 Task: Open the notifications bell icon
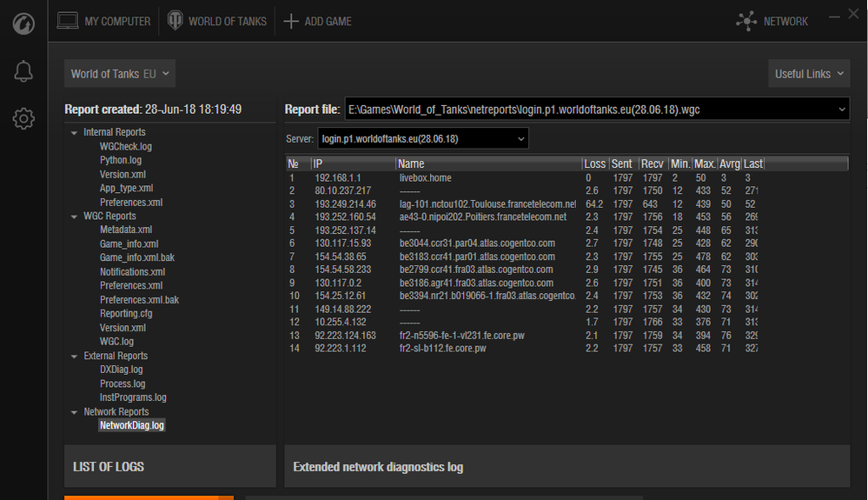pyautogui.click(x=23, y=72)
